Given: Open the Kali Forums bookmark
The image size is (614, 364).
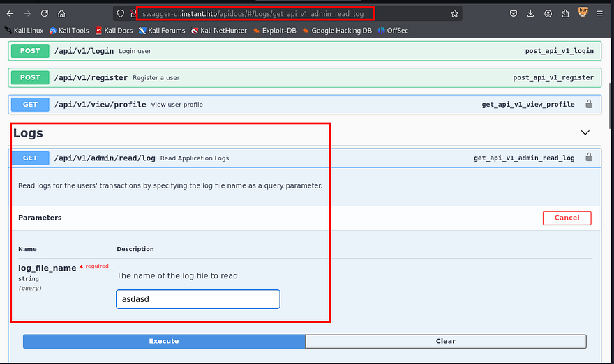Looking at the screenshot, I should 162,31.
